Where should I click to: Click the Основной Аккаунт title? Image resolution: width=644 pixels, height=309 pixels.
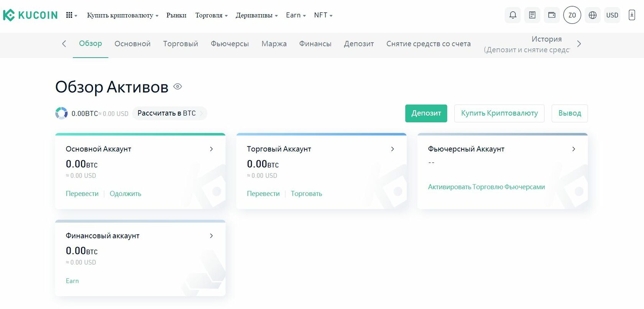coord(99,149)
